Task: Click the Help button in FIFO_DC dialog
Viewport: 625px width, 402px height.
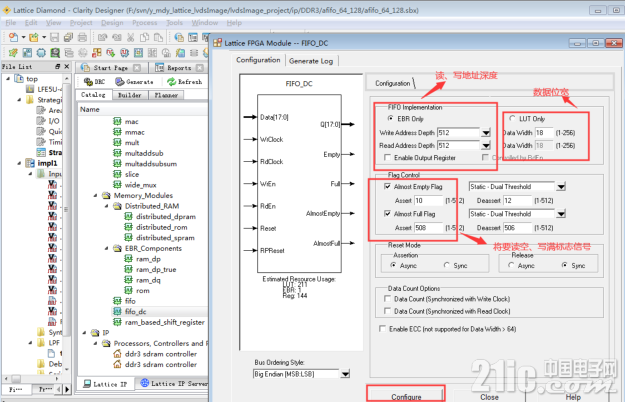Action: pyautogui.click(x=573, y=397)
